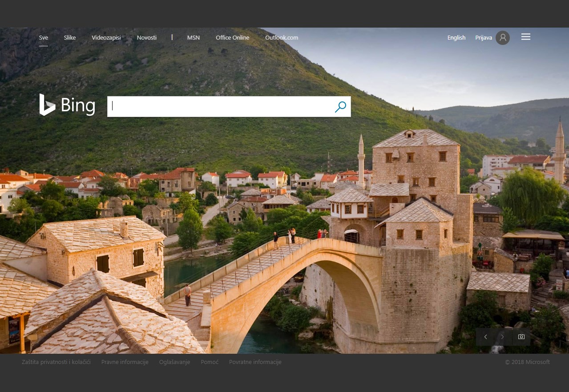Click the camera image info icon
This screenshot has height=392, width=569.
(521, 337)
